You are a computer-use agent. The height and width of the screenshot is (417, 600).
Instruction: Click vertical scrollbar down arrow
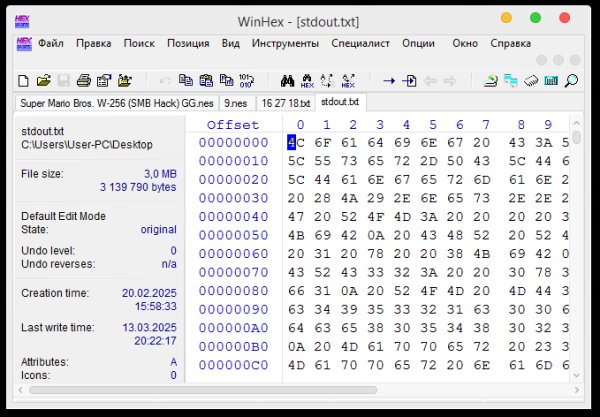click(x=576, y=375)
